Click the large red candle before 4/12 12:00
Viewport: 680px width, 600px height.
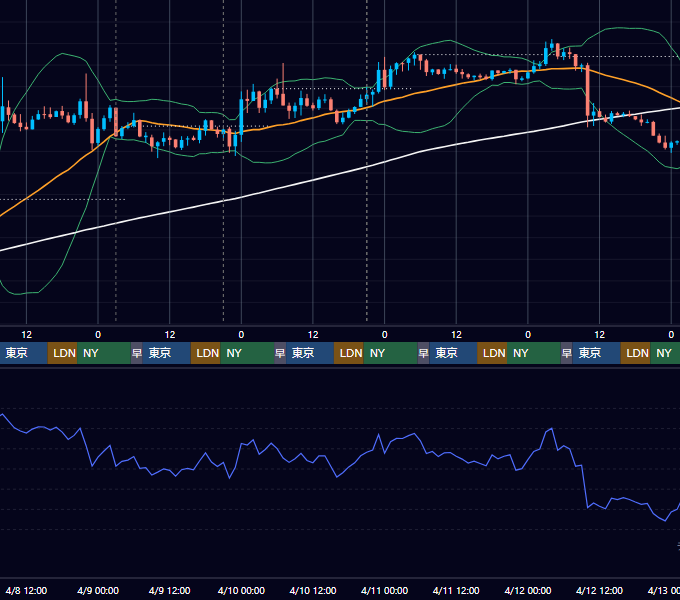pyautogui.click(x=588, y=90)
